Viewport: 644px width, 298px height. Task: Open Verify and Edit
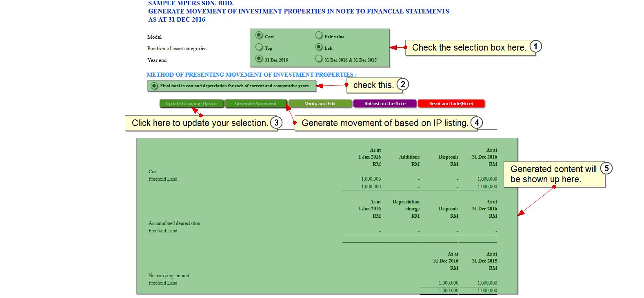tap(320, 104)
